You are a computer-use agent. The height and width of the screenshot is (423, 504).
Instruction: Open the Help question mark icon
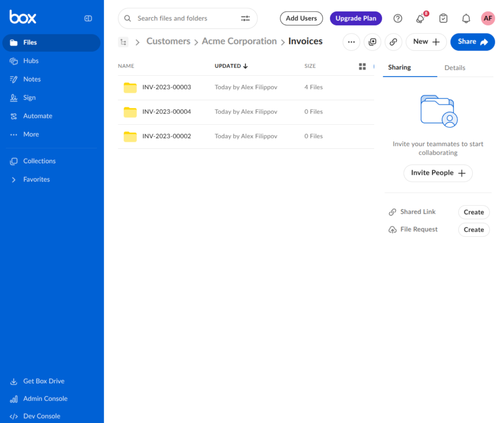(x=397, y=18)
